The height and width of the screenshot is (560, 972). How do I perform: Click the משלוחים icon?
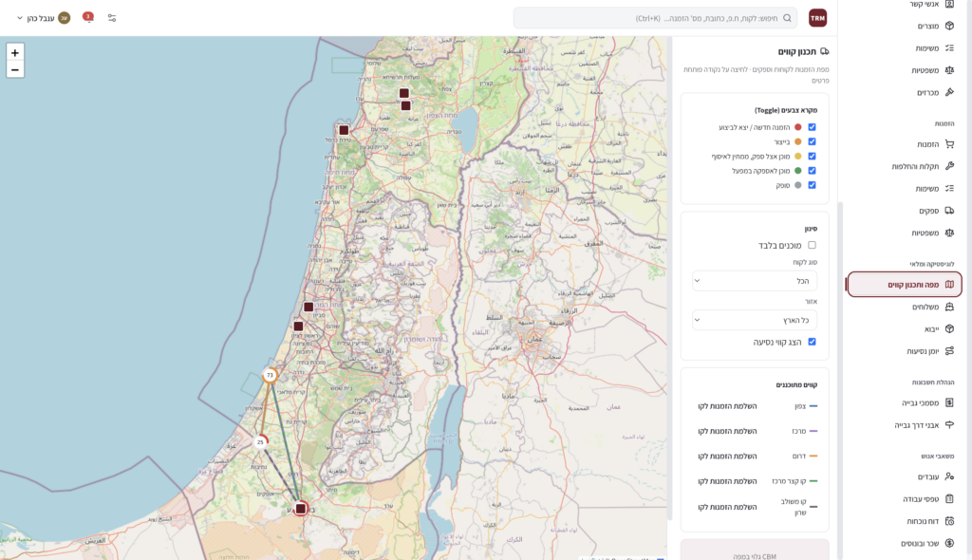(x=949, y=307)
